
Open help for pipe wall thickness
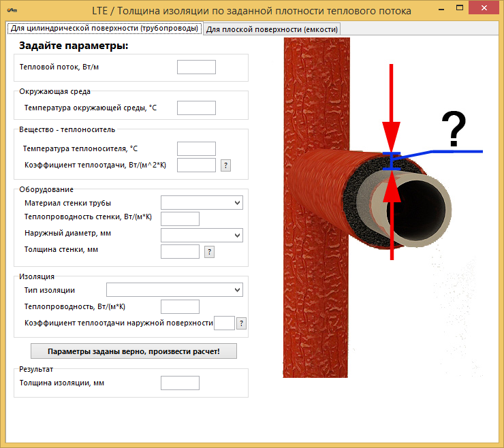point(209,252)
